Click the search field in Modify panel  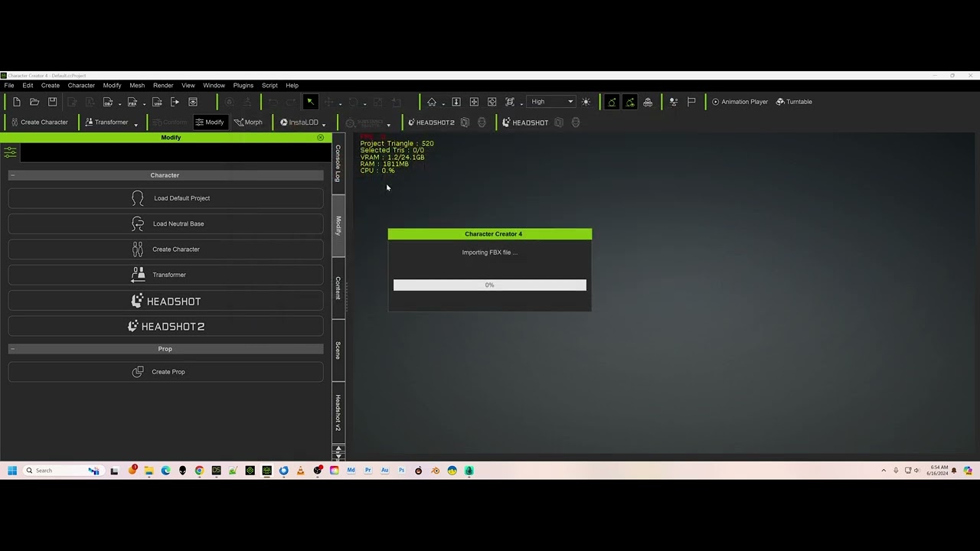click(x=175, y=153)
